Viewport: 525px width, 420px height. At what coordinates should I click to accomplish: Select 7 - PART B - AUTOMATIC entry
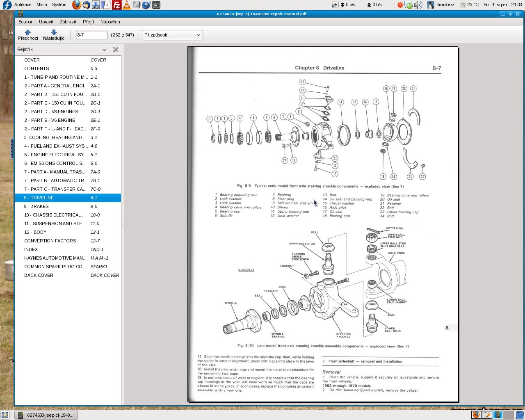[68, 180]
